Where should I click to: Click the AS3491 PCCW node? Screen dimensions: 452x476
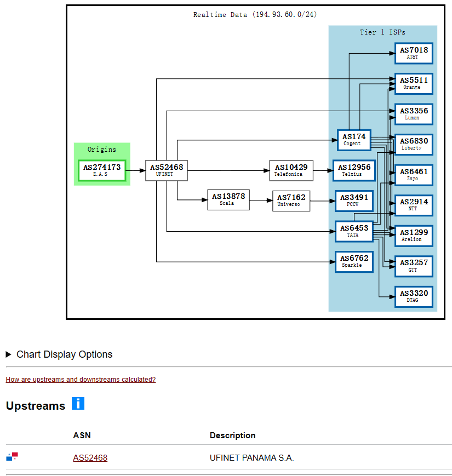(354, 200)
